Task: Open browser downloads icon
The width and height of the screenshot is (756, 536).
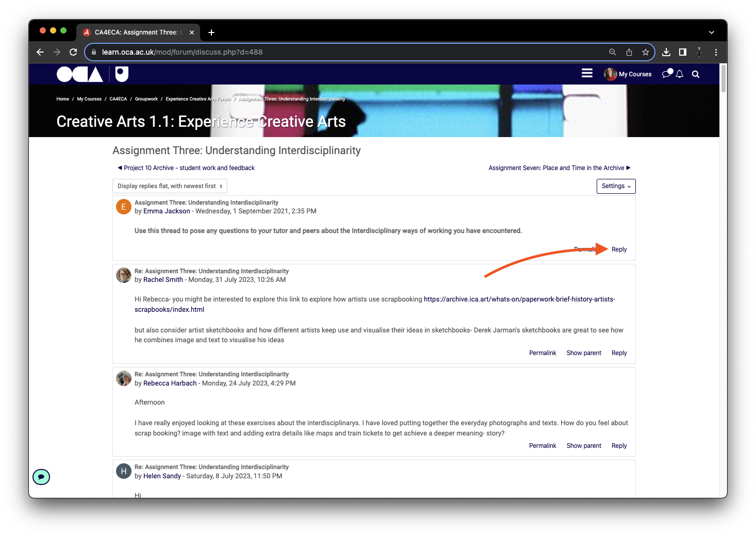Action: tap(666, 52)
